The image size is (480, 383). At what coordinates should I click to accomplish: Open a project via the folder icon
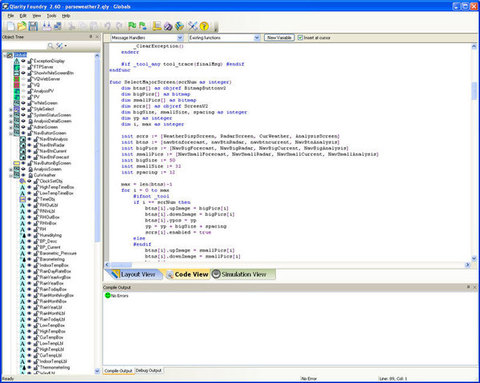(22, 26)
